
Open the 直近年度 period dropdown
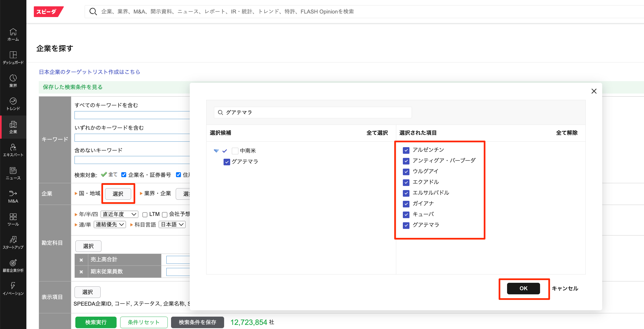pyautogui.click(x=119, y=214)
